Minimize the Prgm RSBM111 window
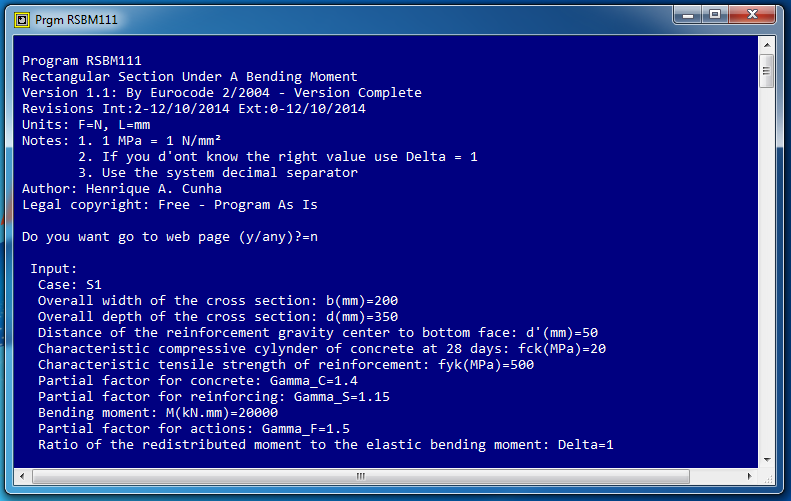This screenshot has height=501, width=791. point(688,15)
